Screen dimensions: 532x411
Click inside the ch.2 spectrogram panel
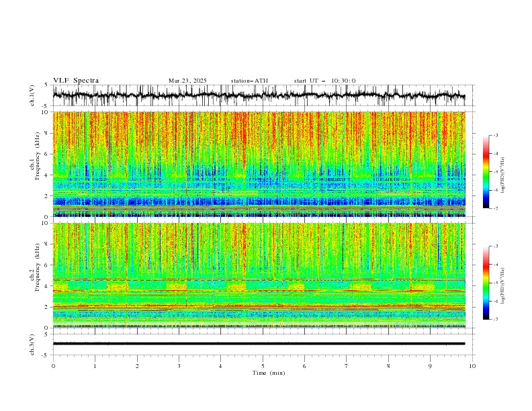click(259, 275)
